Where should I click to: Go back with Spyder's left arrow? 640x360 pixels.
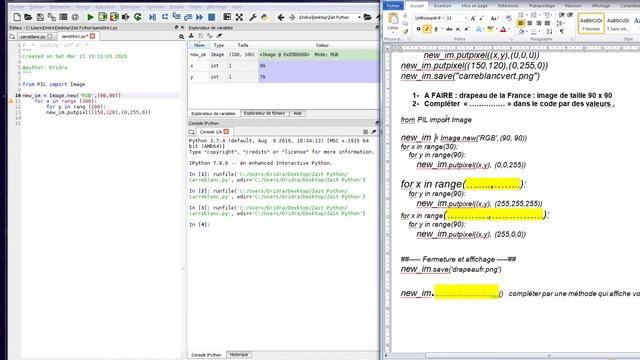[x=280, y=17]
